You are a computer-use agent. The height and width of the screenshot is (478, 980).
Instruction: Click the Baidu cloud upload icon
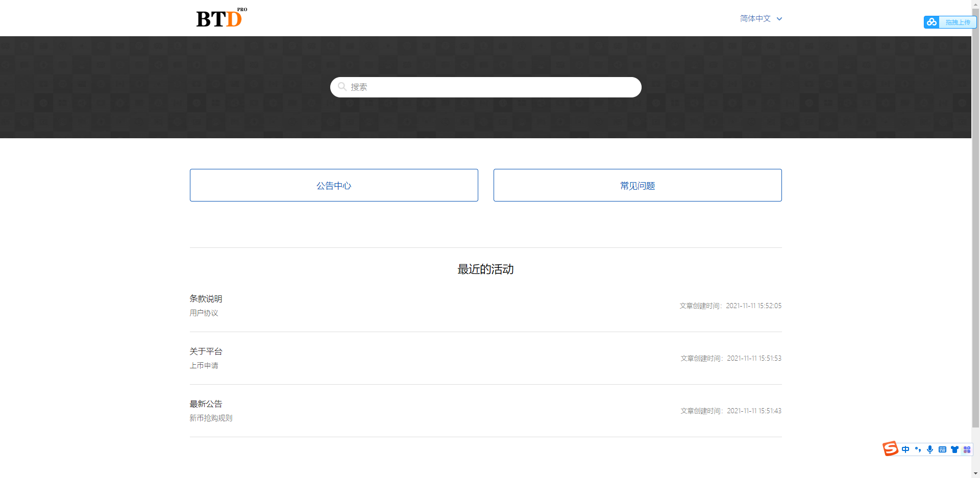point(932,22)
